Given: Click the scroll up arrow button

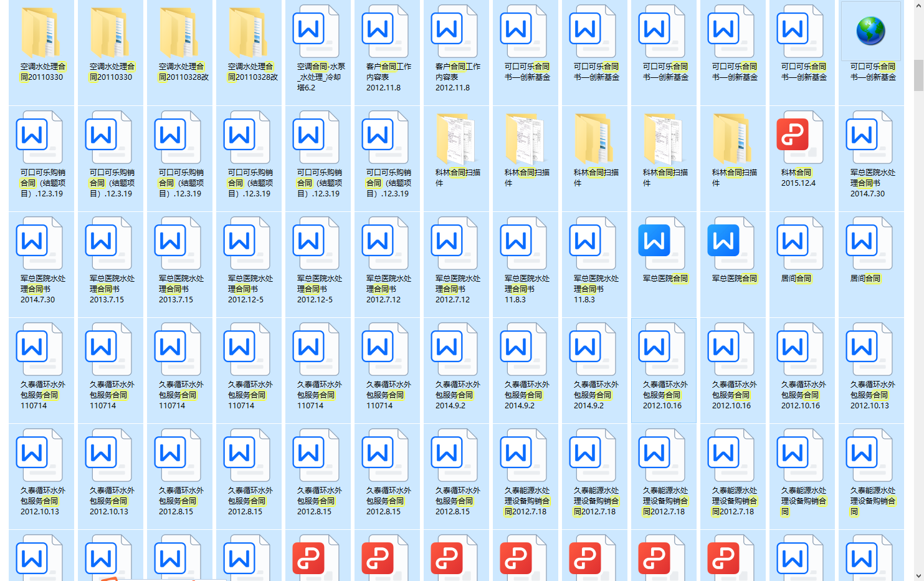Looking at the screenshot, I should coord(918,5).
